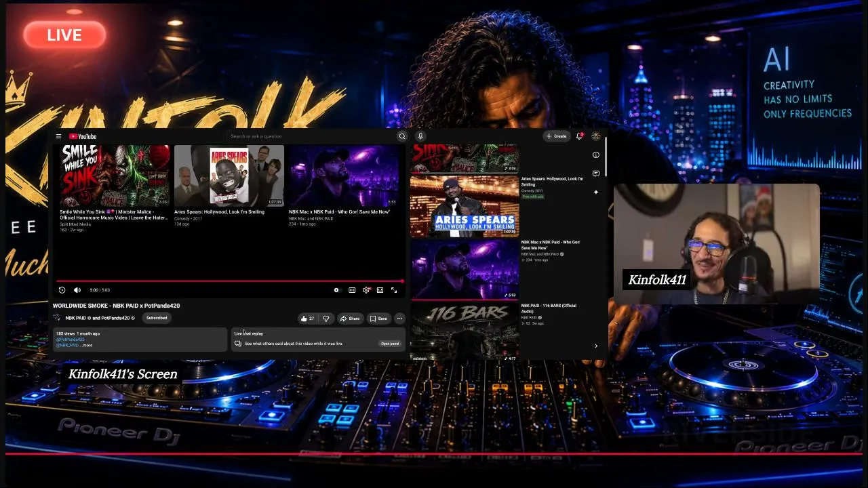Image resolution: width=868 pixels, height=488 pixels.
Task: Open the Smile While You Sink end-screen thumbnail
Action: point(115,176)
